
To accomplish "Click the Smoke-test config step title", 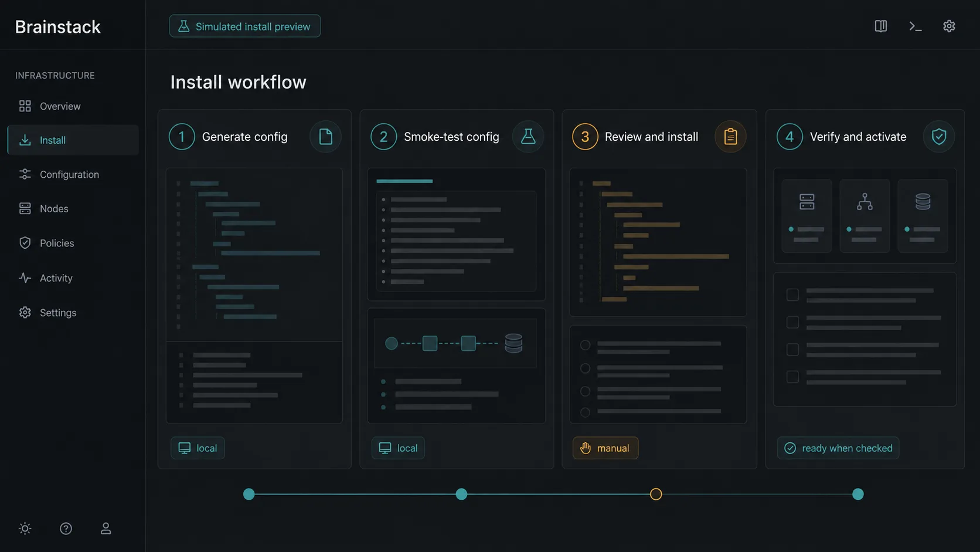I will pos(451,137).
